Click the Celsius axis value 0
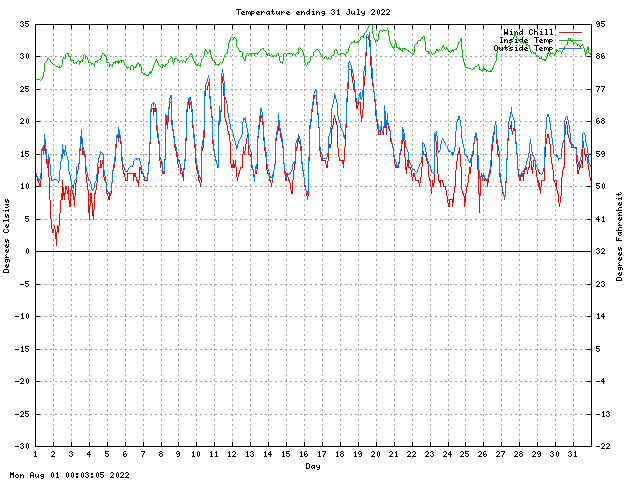 click(x=27, y=251)
